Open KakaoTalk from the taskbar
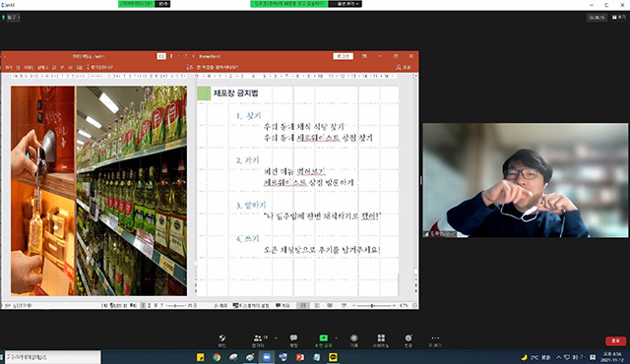Viewport: 630px width, 364px height. [x=333, y=357]
